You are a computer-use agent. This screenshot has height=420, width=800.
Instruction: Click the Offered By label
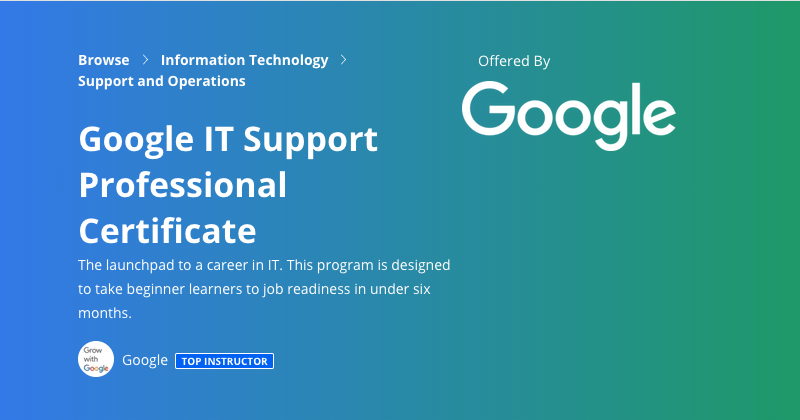coord(514,61)
